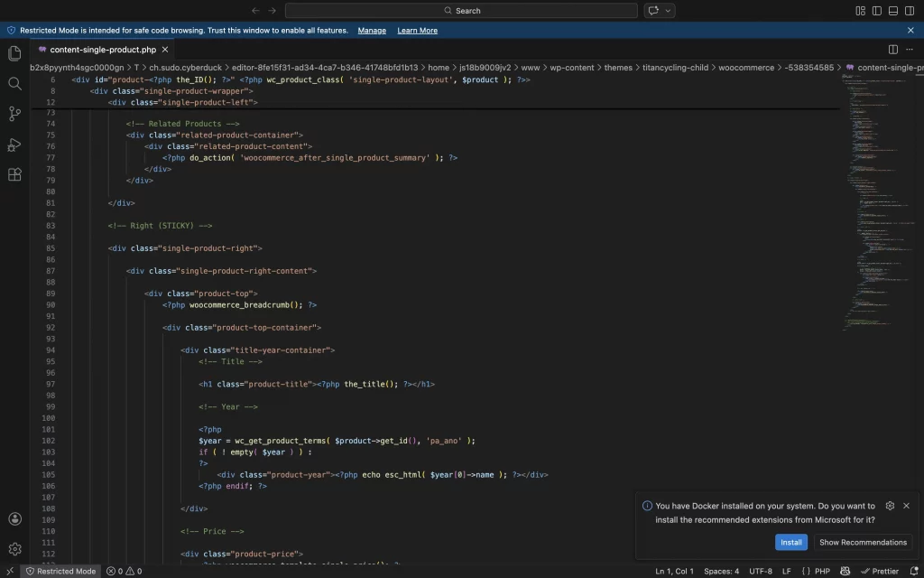Open the notifications bell

(914, 571)
